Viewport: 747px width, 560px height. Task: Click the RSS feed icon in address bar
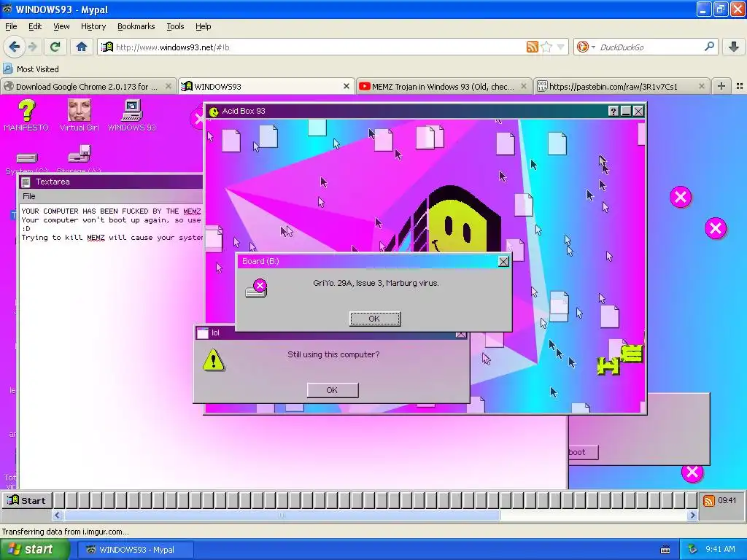click(532, 47)
